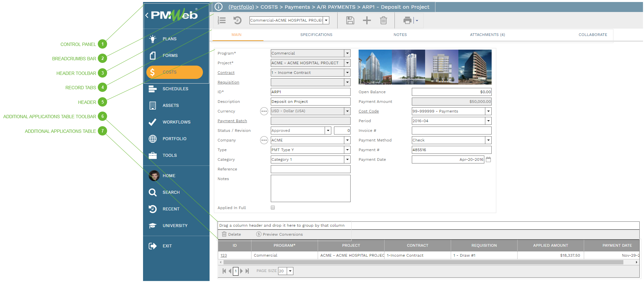Screen dimensions: 644x282
Task: Expand the Payment Method dropdown
Action: pos(488,140)
